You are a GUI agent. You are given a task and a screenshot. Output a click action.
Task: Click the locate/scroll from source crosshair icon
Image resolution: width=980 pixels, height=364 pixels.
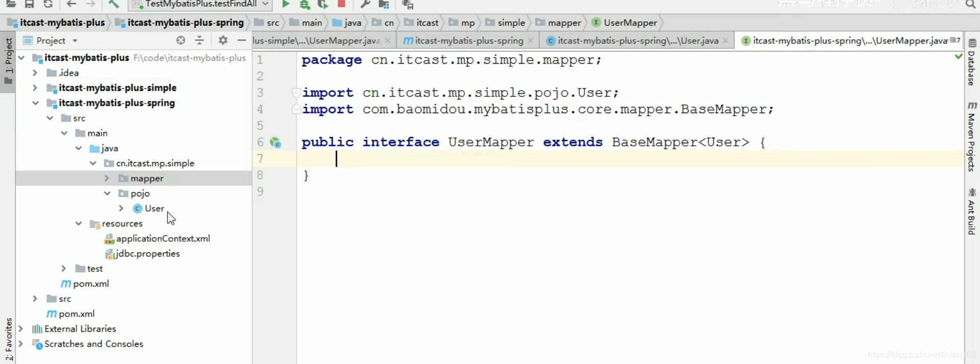pos(181,40)
